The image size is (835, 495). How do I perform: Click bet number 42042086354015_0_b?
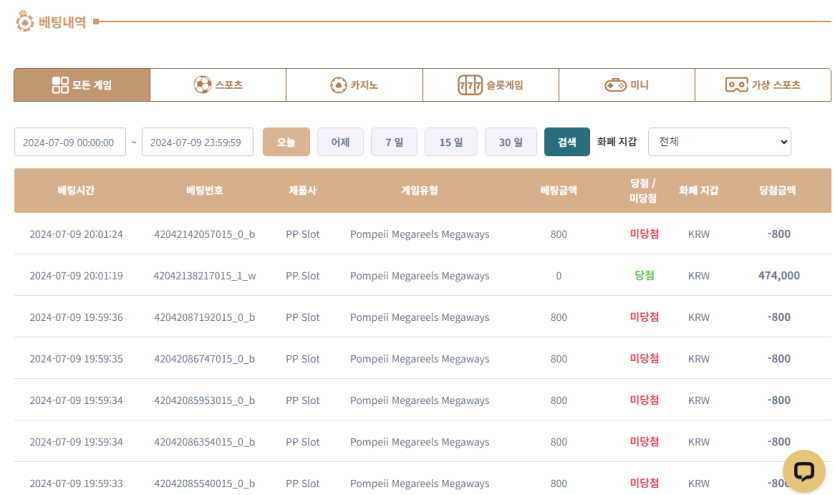[204, 442]
